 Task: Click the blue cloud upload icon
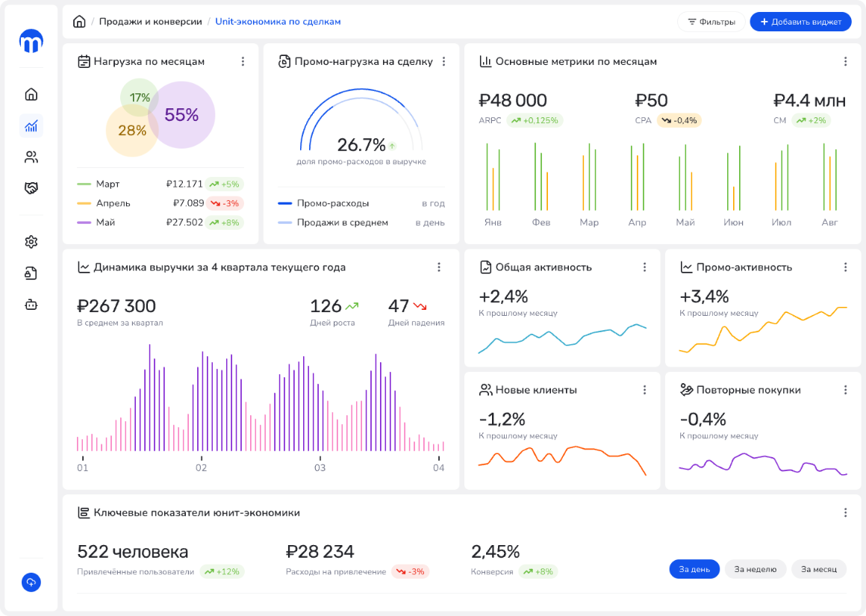click(x=31, y=582)
